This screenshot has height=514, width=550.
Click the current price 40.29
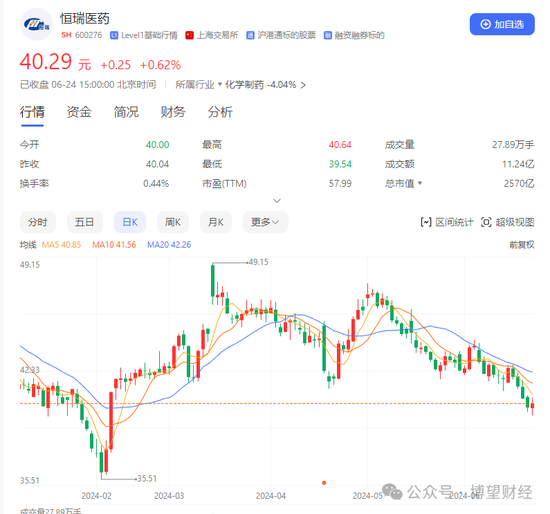pos(46,62)
